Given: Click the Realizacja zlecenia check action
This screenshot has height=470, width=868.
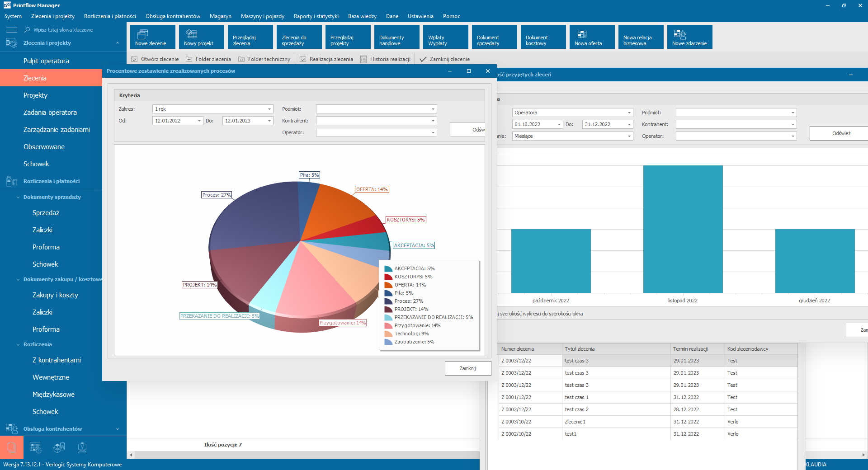Looking at the screenshot, I should coord(326,59).
